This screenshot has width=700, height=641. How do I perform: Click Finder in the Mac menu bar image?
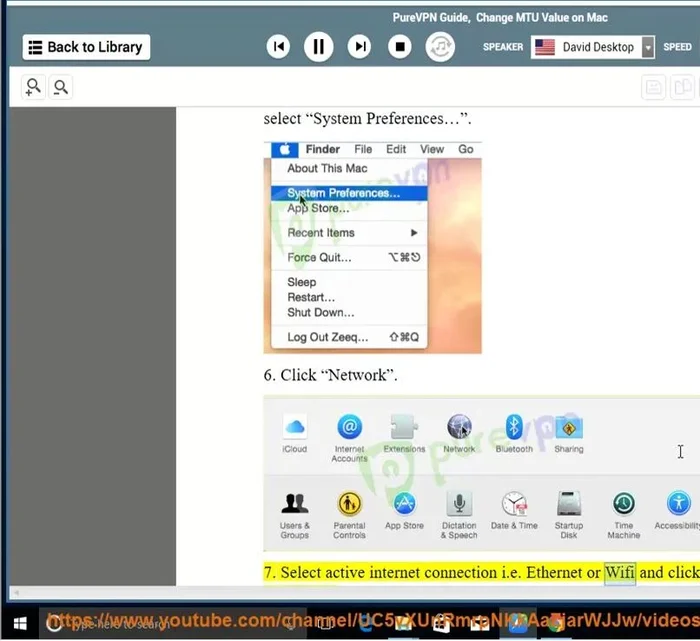322,149
